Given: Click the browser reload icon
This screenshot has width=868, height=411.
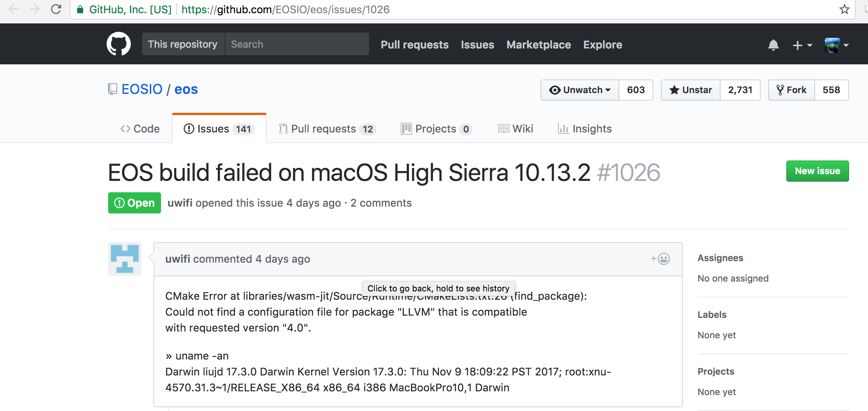Looking at the screenshot, I should click(56, 9).
